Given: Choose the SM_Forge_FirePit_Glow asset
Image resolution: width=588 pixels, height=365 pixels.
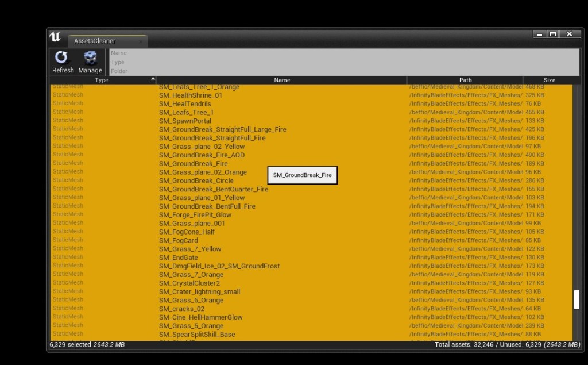Looking at the screenshot, I should point(195,215).
